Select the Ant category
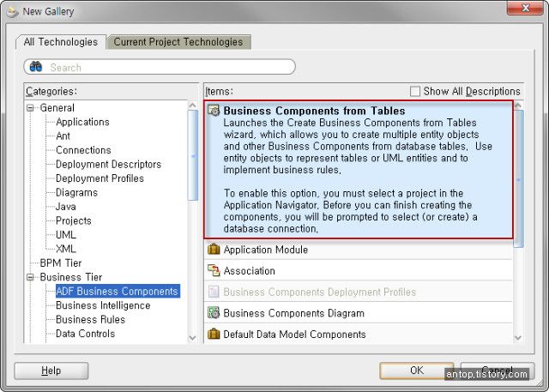 pyautogui.click(x=63, y=136)
